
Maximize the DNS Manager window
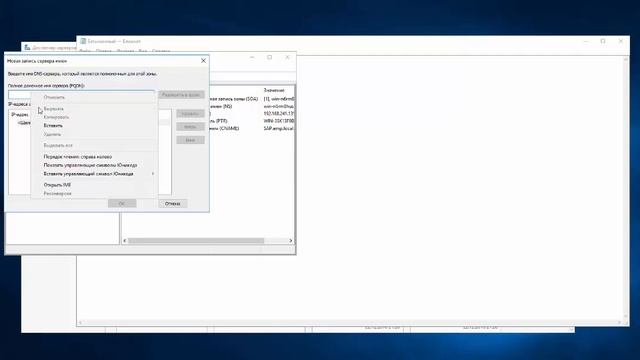coord(269,58)
